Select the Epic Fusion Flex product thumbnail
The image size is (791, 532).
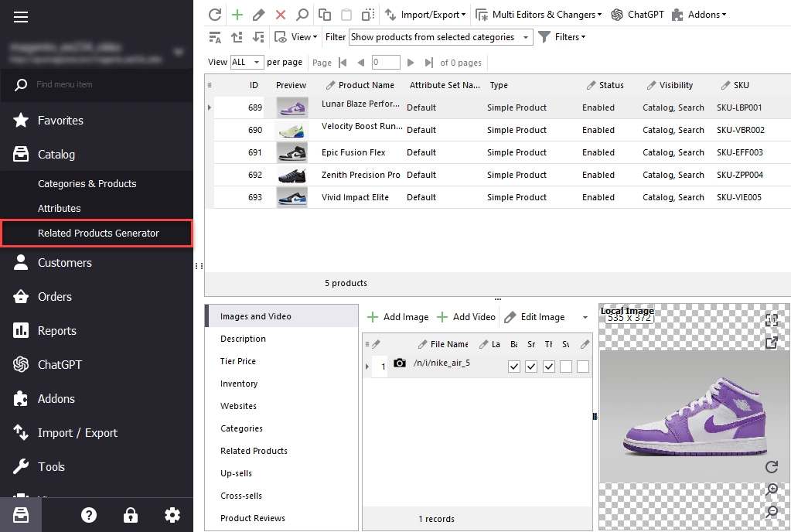pyautogui.click(x=292, y=152)
